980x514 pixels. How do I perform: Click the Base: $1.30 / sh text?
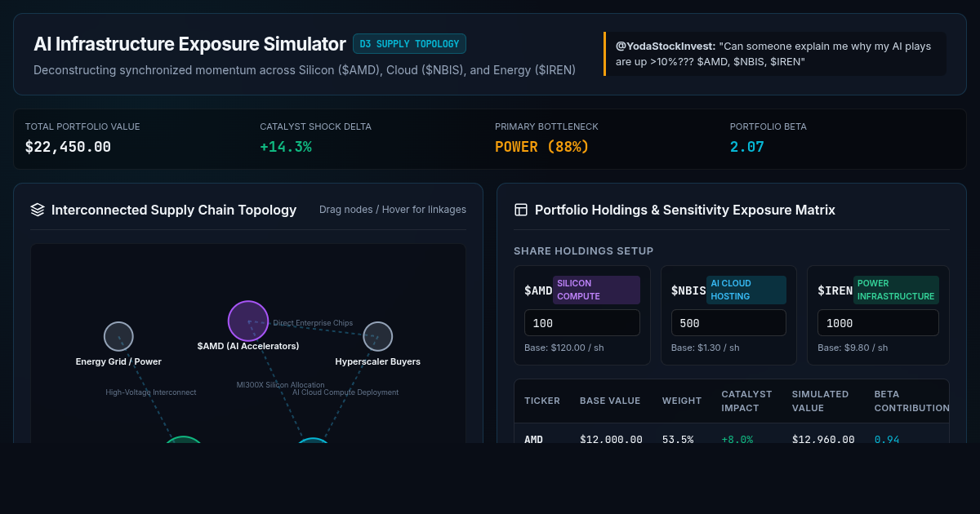(x=706, y=348)
